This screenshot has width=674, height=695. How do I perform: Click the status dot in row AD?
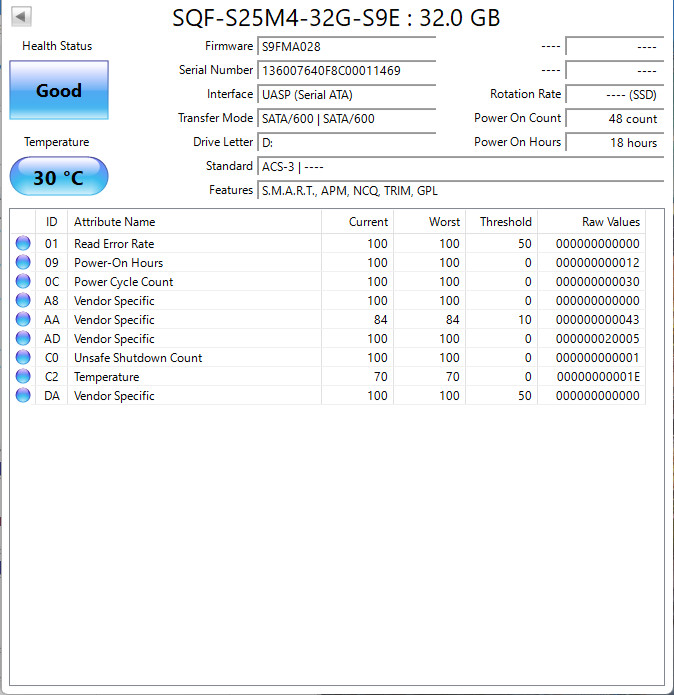(x=23, y=339)
